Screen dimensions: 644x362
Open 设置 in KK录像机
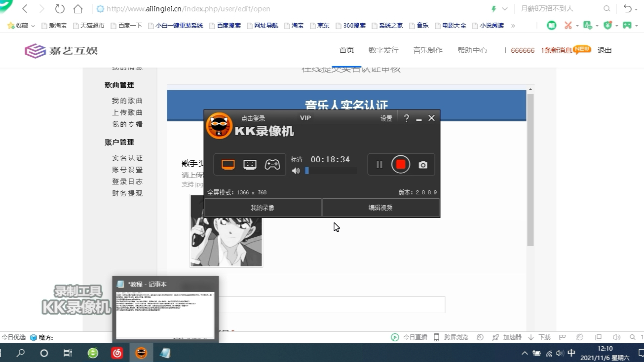(x=386, y=118)
